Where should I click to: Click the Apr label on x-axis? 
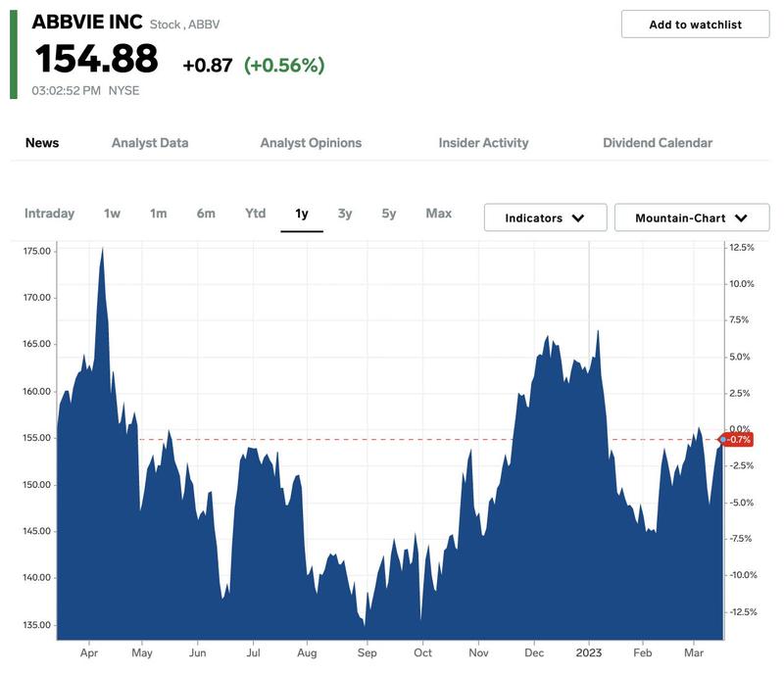[x=89, y=653]
